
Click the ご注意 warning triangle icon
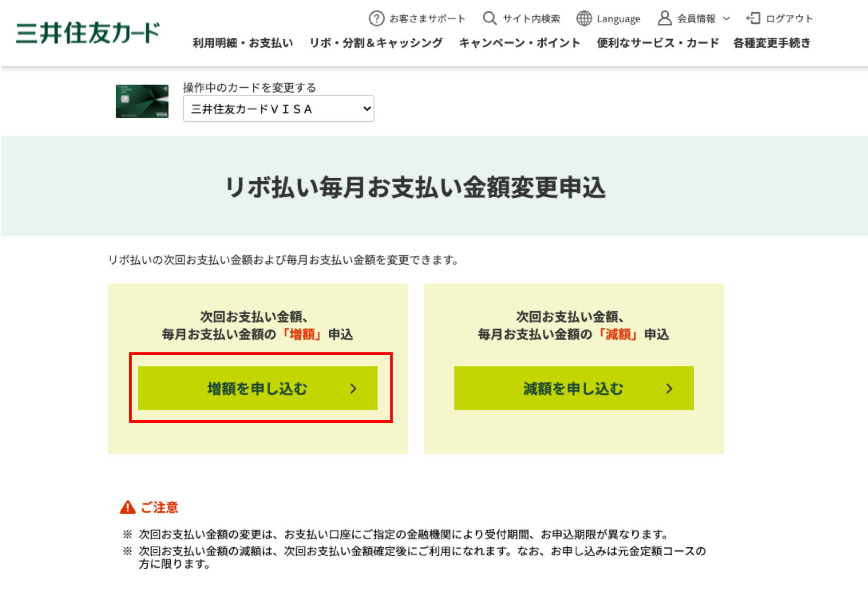click(x=128, y=508)
